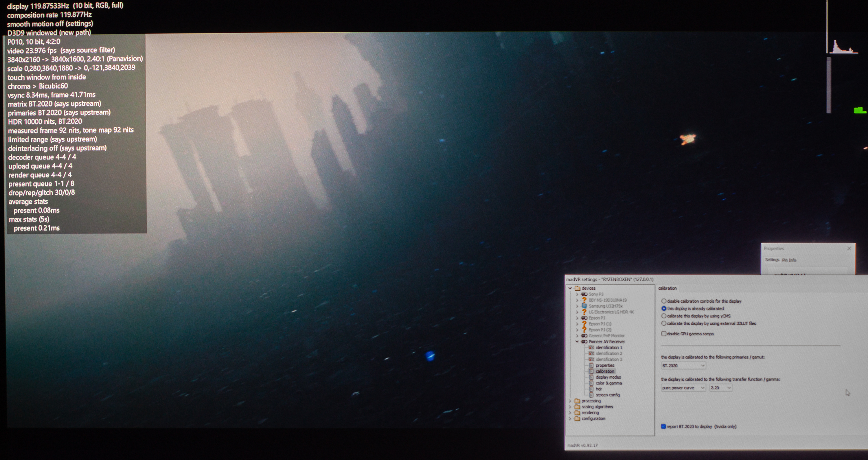Click the hdr page icon
Image resolution: width=868 pixels, height=460 pixels.
point(591,389)
